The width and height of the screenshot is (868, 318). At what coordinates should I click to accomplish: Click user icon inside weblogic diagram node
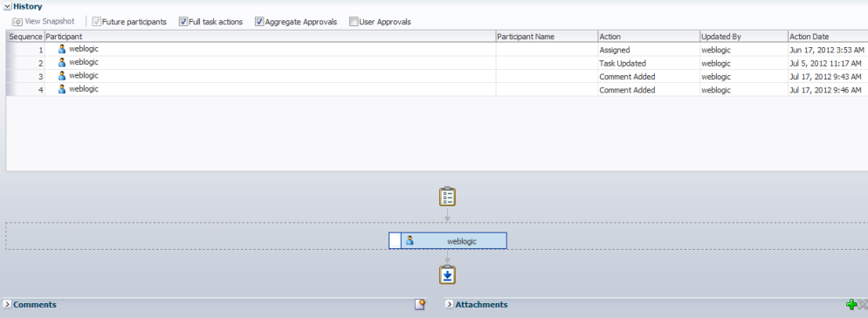410,241
